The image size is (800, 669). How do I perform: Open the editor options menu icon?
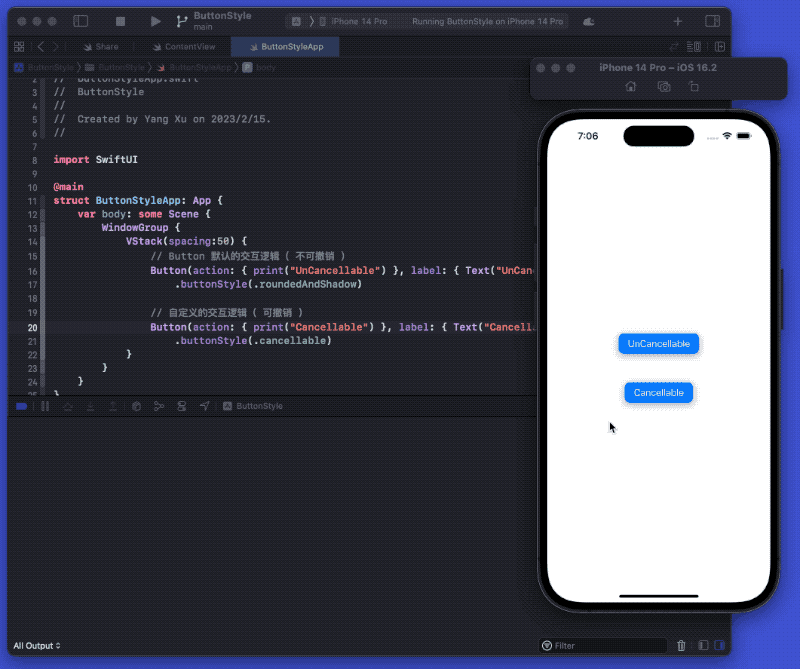(694, 47)
